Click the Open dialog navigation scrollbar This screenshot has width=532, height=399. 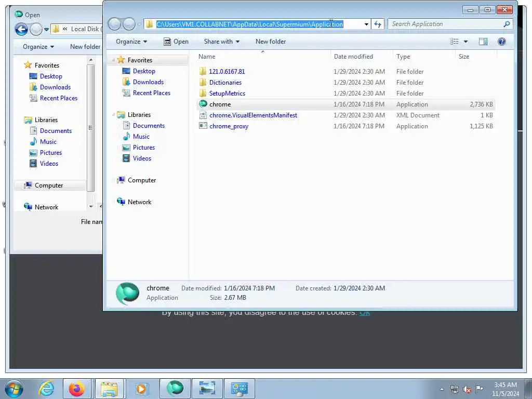(x=90, y=128)
